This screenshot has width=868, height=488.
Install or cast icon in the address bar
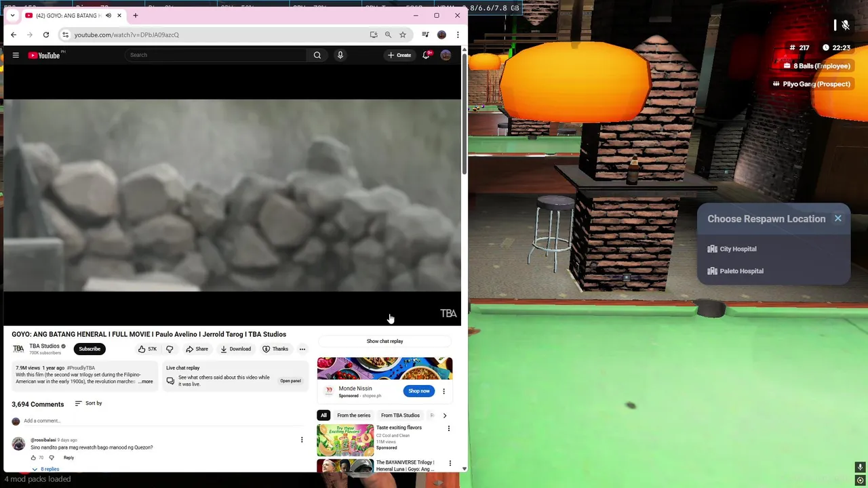click(374, 35)
